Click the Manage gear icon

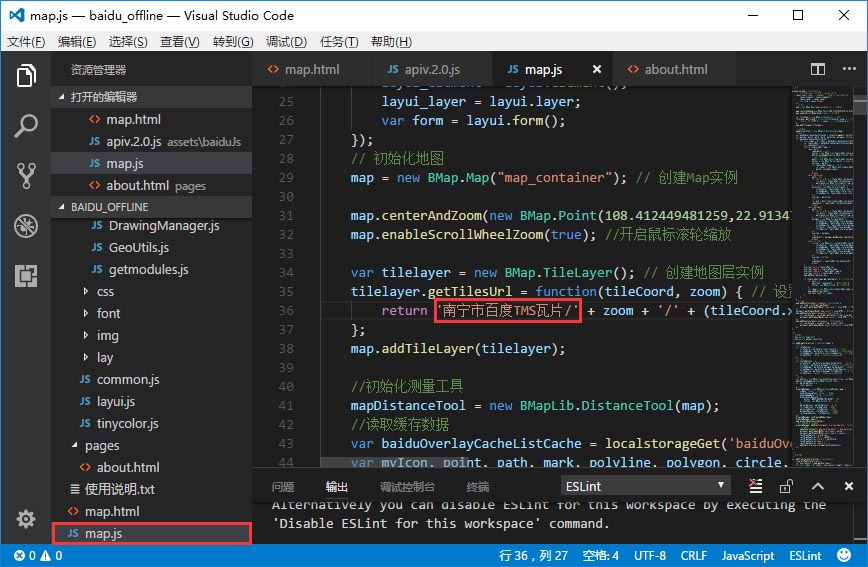click(26, 519)
